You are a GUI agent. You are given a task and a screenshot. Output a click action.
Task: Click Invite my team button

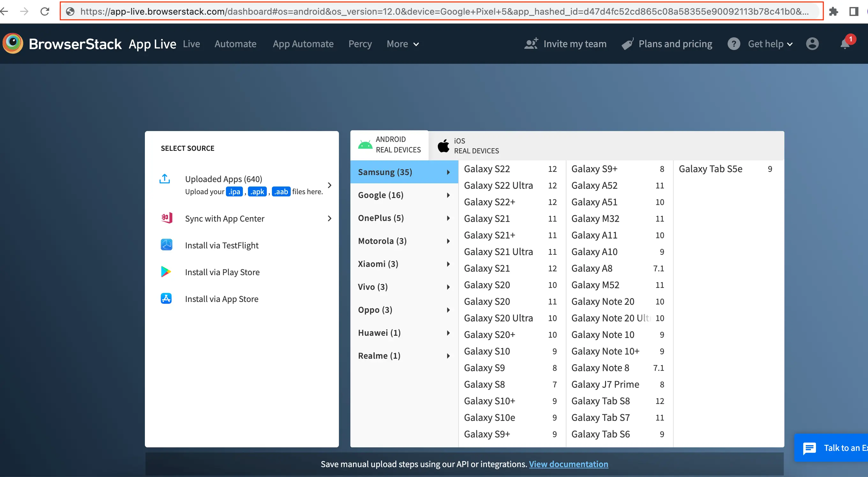pyautogui.click(x=565, y=44)
